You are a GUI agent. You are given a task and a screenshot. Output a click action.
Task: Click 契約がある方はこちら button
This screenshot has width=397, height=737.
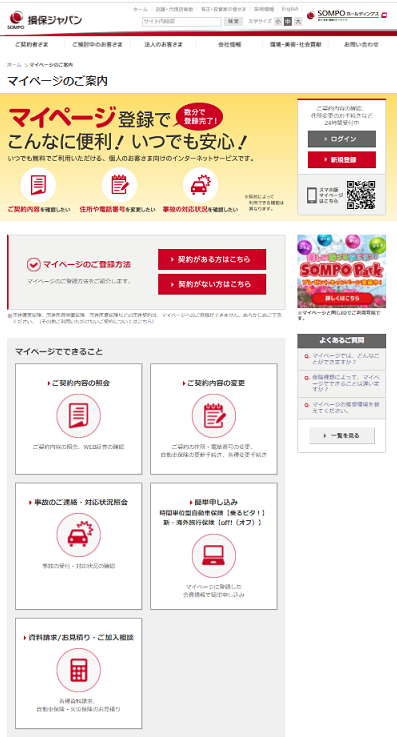(212, 259)
